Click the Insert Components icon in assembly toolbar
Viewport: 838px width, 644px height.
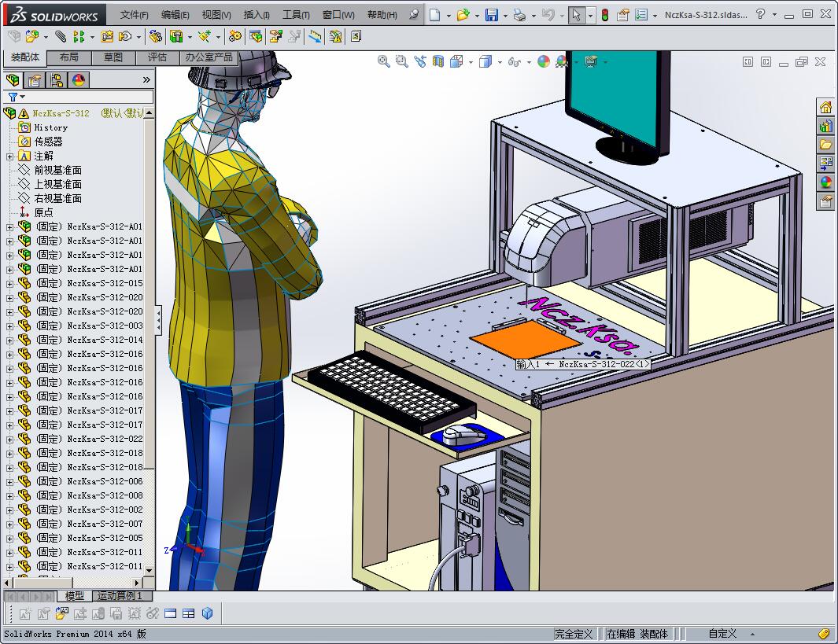(x=32, y=36)
